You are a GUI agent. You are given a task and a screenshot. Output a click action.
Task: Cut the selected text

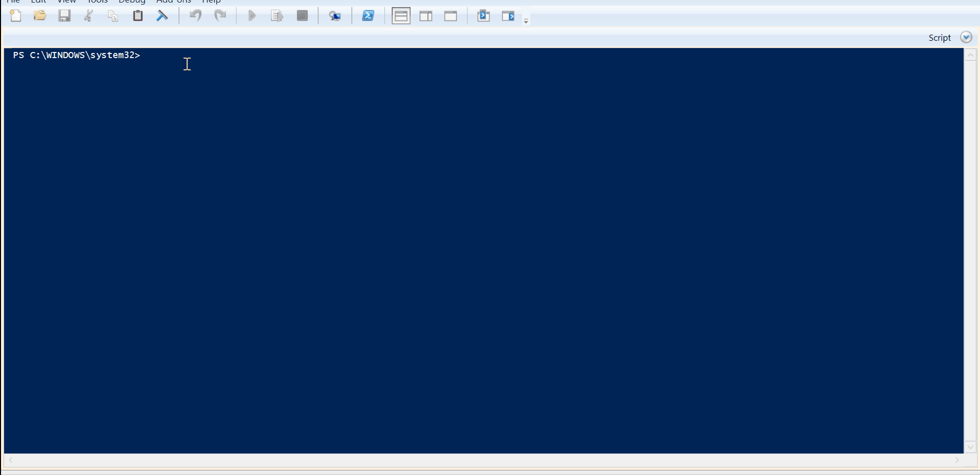tap(89, 16)
